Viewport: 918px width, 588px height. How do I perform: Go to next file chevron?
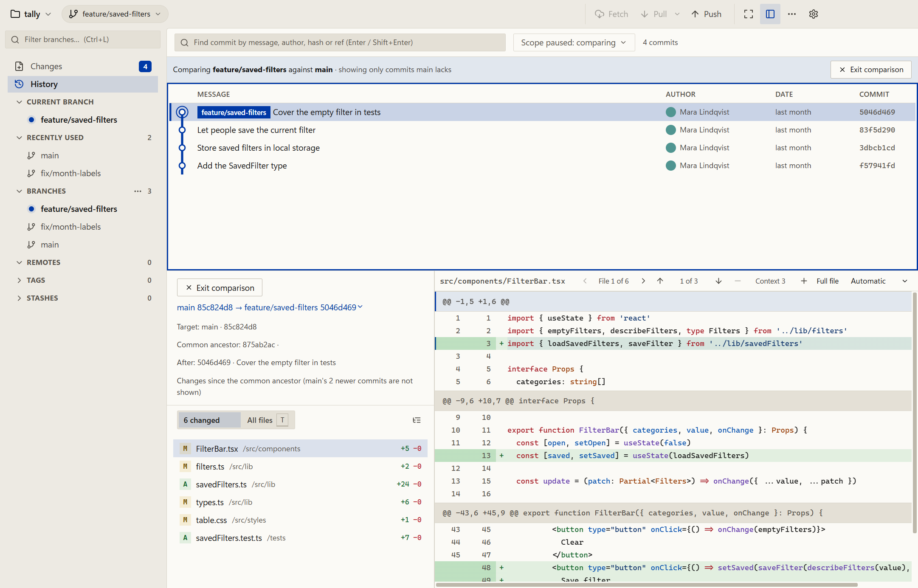pos(643,281)
